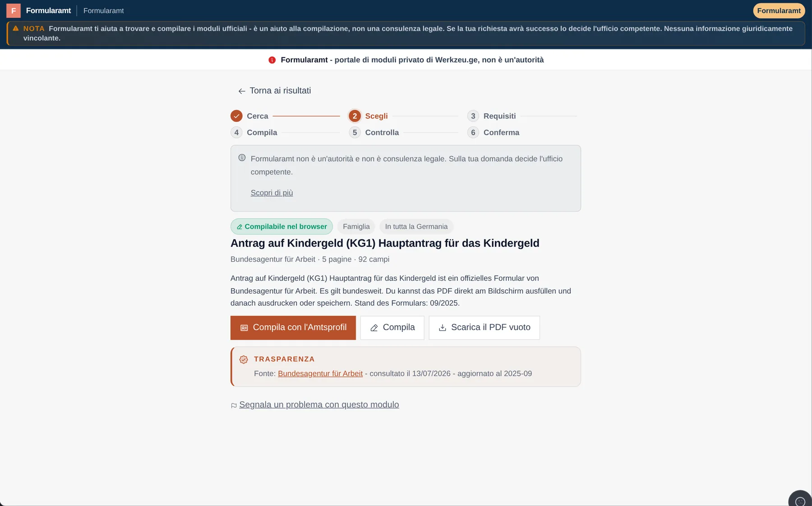Click the second Formularamt text in header

103,10
